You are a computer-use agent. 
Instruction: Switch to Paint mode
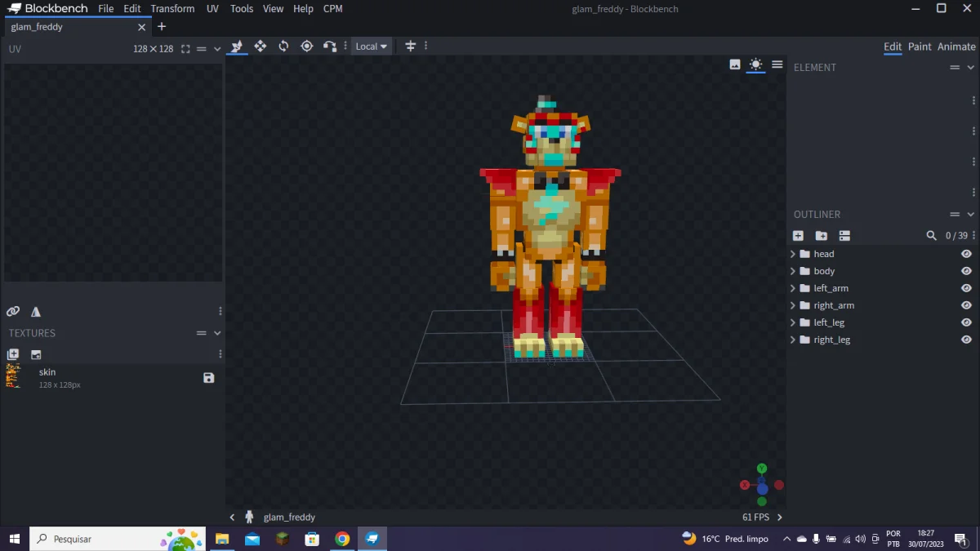tap(920, 47)
